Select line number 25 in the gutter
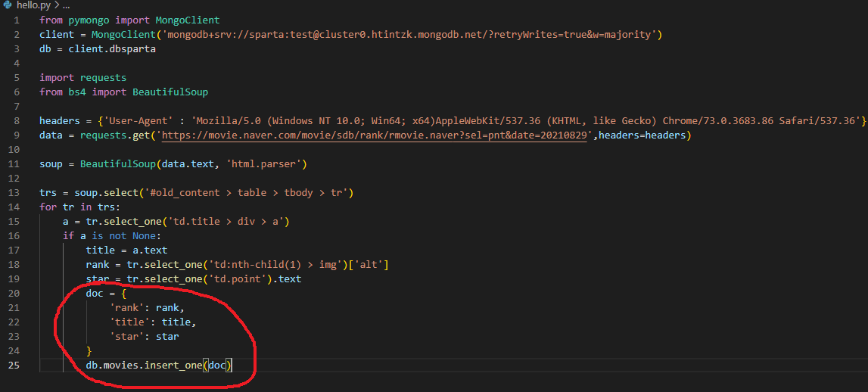Screen dimensions: 868x392 14,366
